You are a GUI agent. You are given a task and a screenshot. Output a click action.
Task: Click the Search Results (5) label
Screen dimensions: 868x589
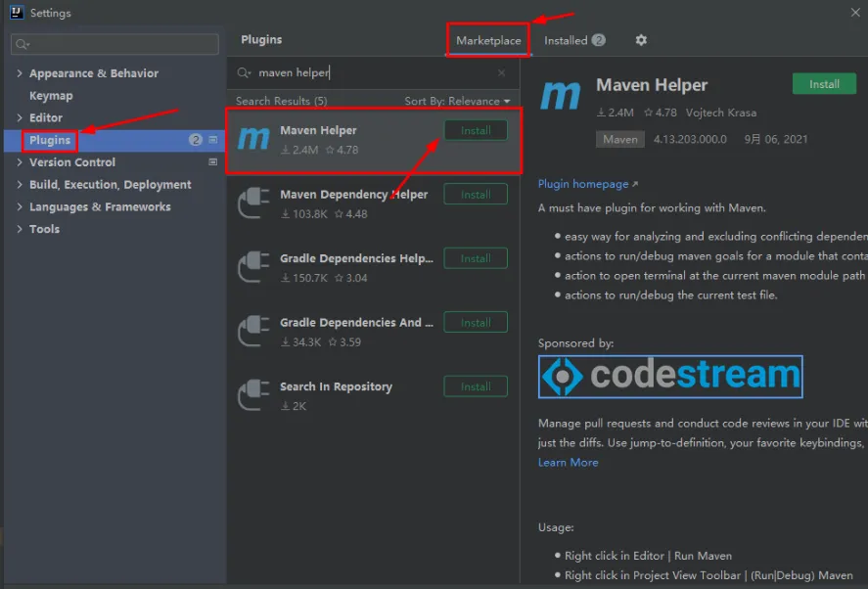281,101
